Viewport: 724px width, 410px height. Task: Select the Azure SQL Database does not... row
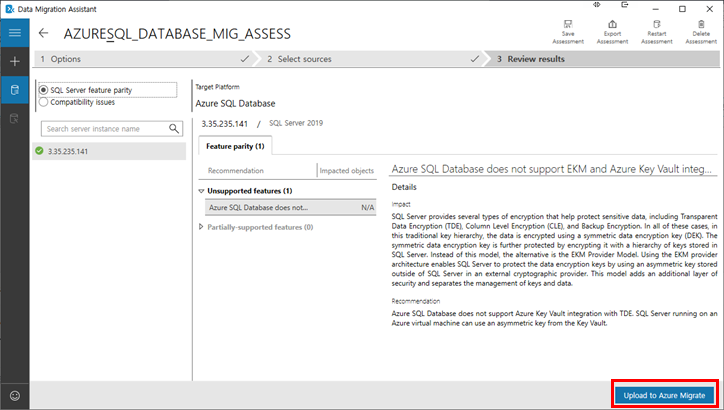click(291, 208)
